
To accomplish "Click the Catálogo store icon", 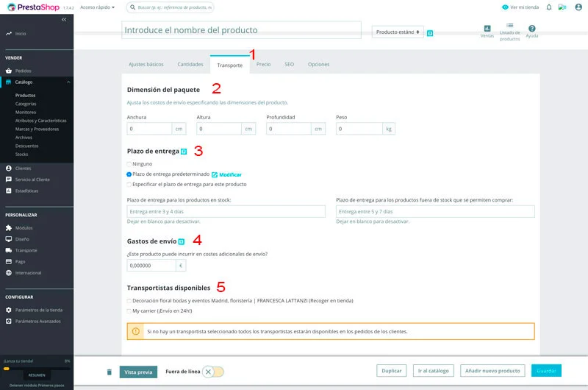I will point(9,82).
